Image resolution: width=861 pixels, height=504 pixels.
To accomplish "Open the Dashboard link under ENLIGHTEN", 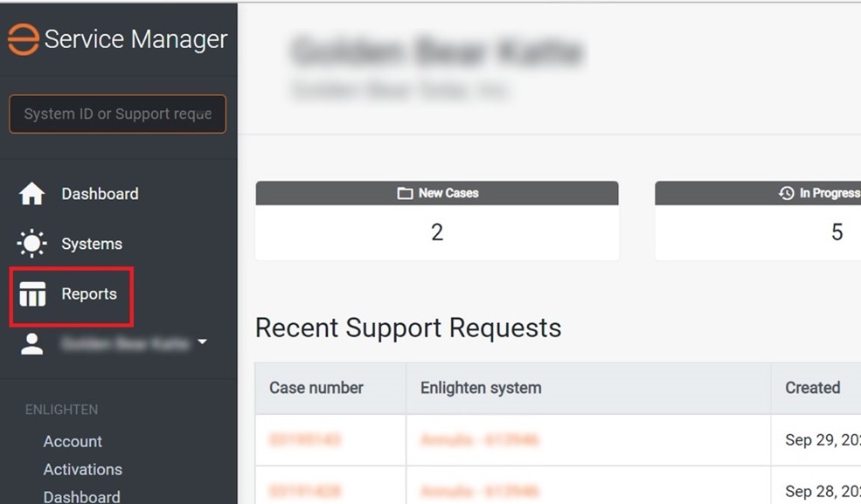I will [81, 495].
